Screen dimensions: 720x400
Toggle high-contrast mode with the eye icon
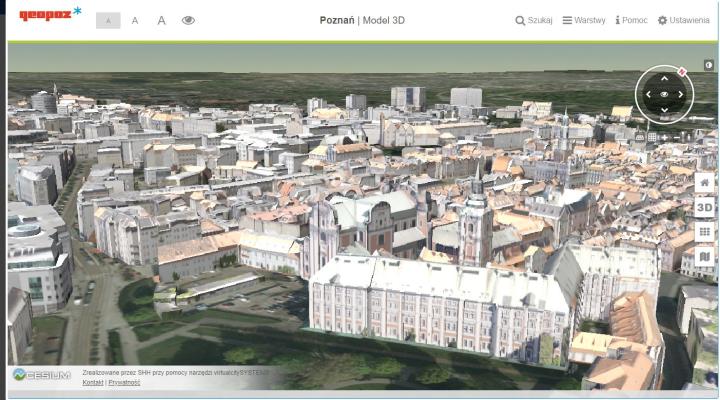click(x=188, y=20)
